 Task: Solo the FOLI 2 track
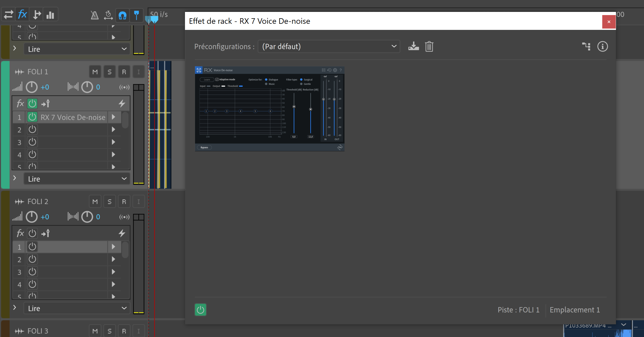[x=109, y=202]
